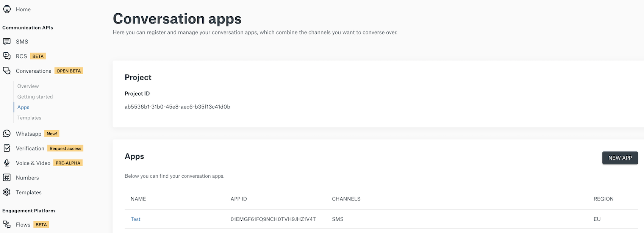
Task: Click the Home icon in the sidebar
Action: pos(7,9)
